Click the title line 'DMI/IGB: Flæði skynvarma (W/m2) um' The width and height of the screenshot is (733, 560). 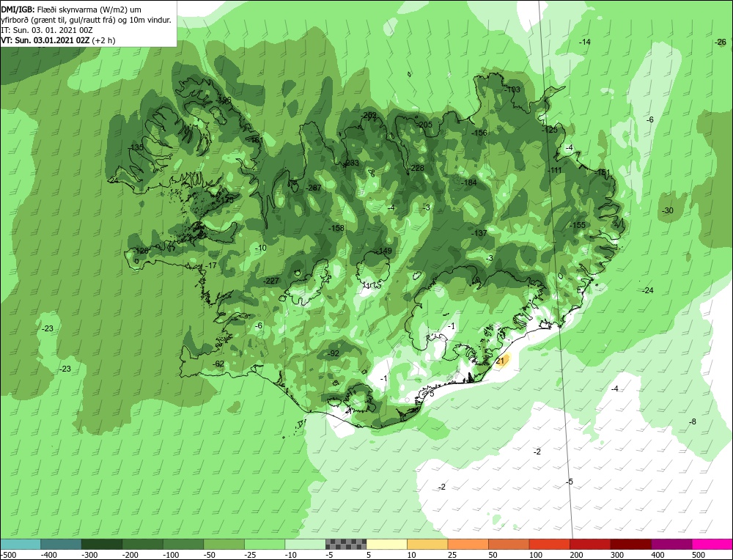(x=71, y=10)
